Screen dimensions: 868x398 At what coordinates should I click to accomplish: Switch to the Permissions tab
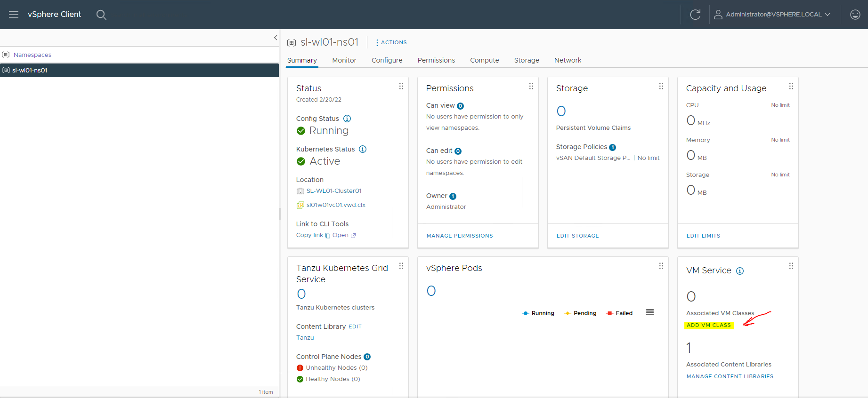[436, 60]
